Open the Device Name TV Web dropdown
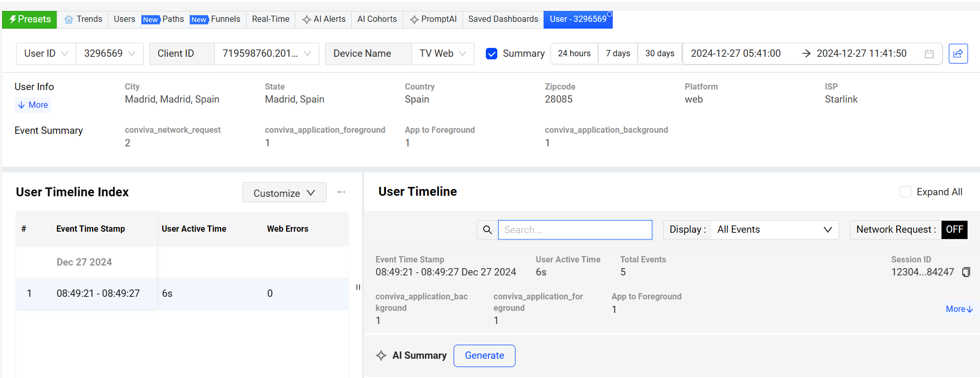The width and height of the screenshot is (980, 378). point(442,54)
